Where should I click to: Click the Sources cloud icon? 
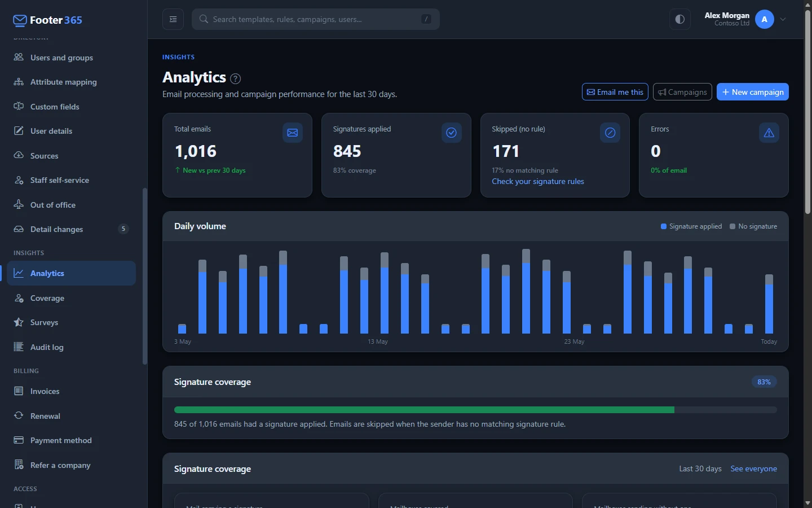[x=19, y=155]
